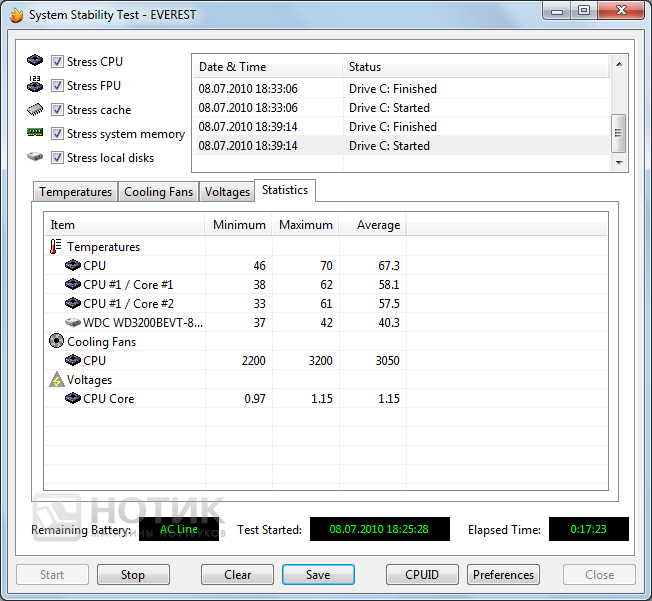Click the thermometer icon of Temperatures group
652x601 pixels.
click(x=56, y=246)
